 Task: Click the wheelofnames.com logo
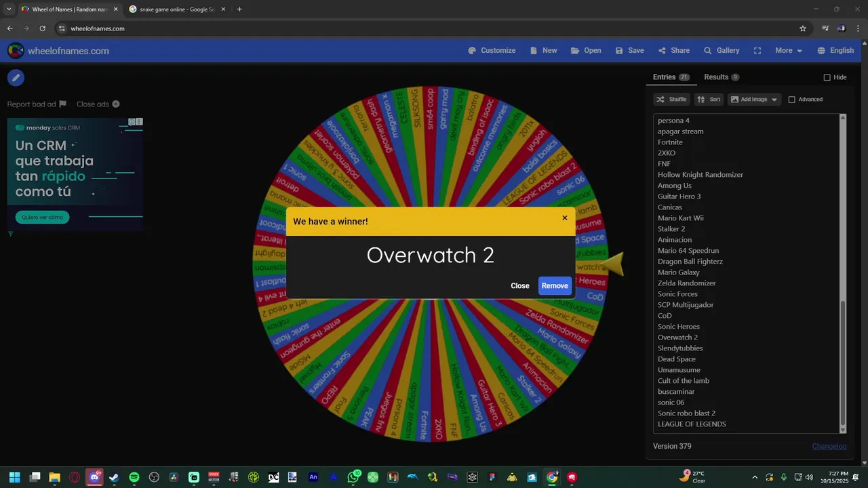[58, 51]
